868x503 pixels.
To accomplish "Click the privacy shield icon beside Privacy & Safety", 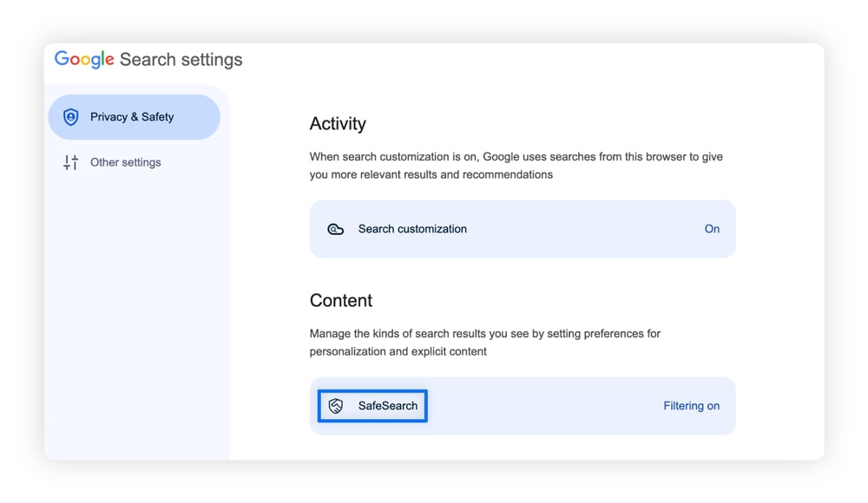I will (x=70, y=116).
